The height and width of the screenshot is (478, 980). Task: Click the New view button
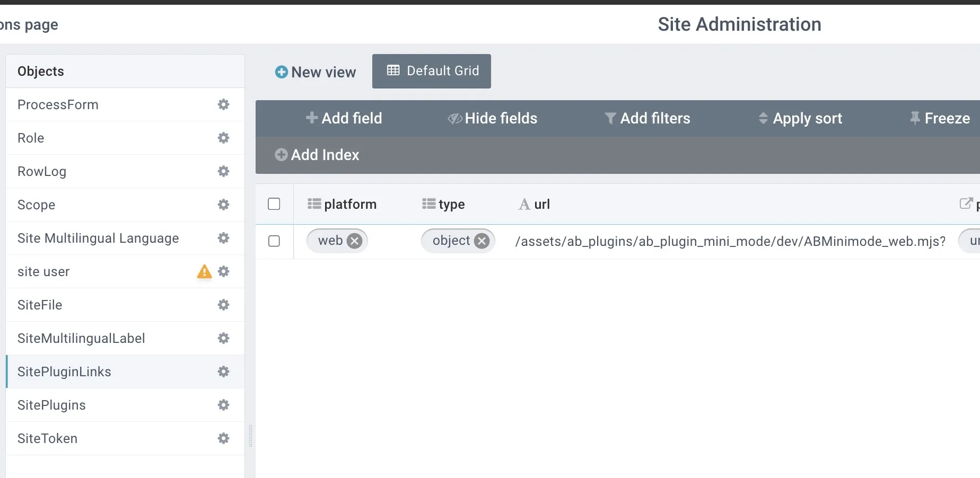coord(316,72)
